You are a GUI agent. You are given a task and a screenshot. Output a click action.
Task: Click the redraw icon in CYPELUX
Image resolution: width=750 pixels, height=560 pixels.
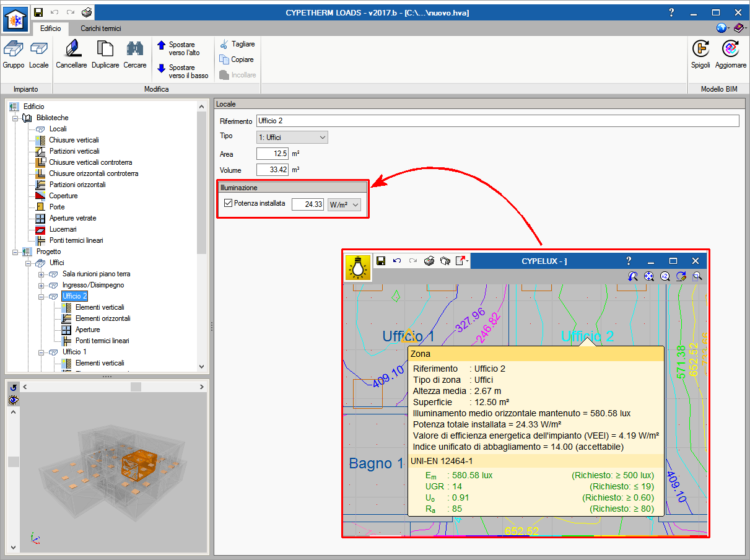pos(681,276)
